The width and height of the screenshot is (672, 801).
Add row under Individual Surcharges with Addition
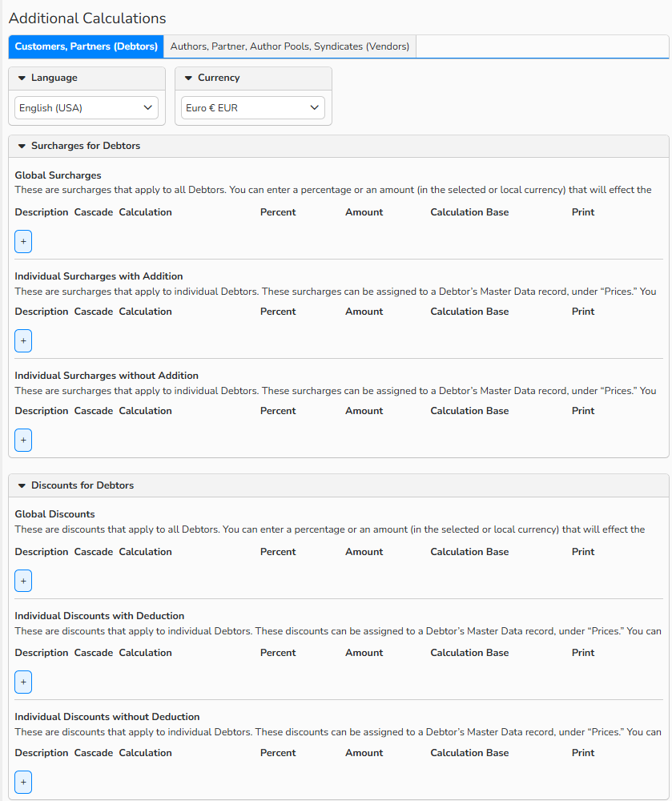click(x=23, y=340)
